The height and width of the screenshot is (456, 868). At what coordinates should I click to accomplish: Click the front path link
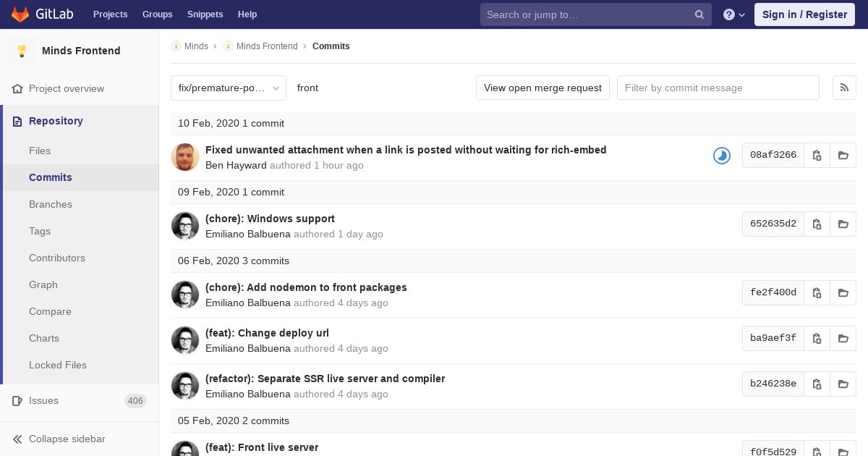pos(307,88)
